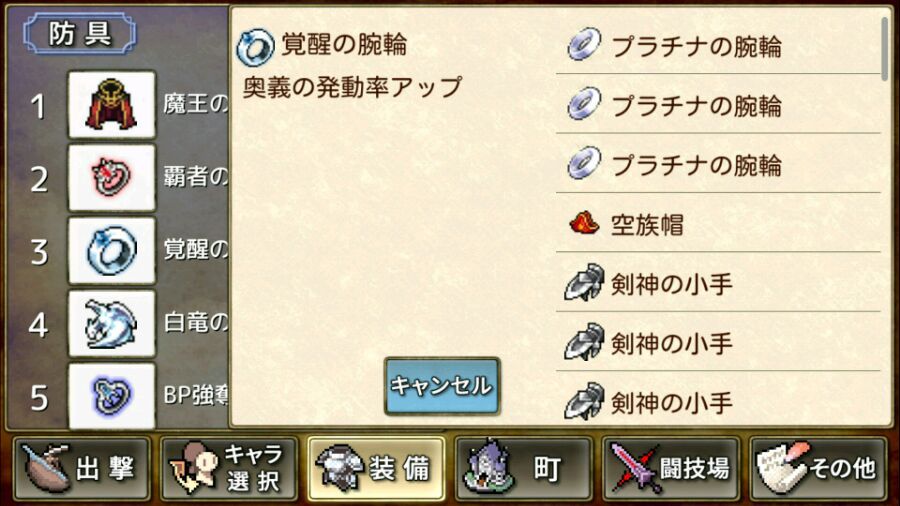
Task: Choose the first 剣神の小手 gauntlet
Action: (x=718, y=282)
